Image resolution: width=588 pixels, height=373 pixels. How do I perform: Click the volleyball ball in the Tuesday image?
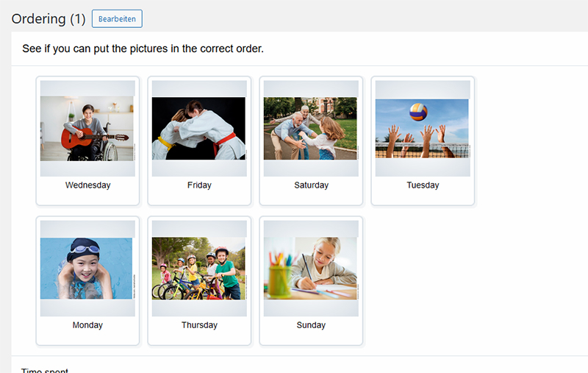pyautogui.click(x=418, y=112)
